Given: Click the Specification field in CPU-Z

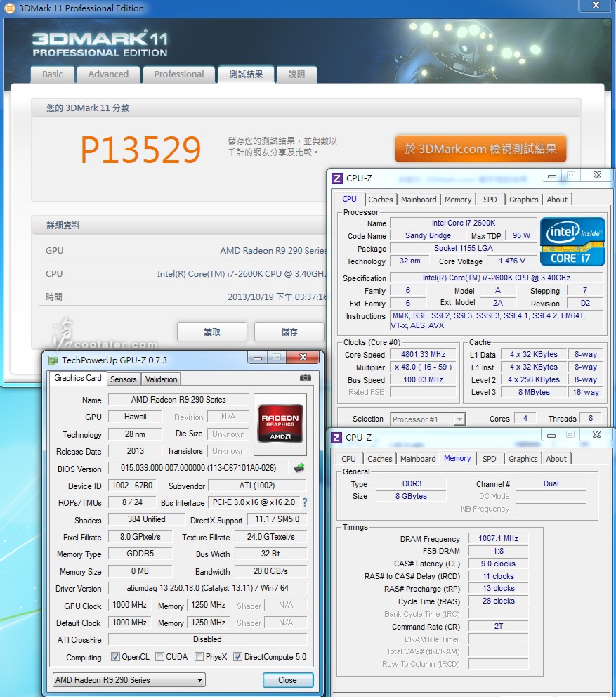Looking at the screenshot, I should tap(496, 278).
